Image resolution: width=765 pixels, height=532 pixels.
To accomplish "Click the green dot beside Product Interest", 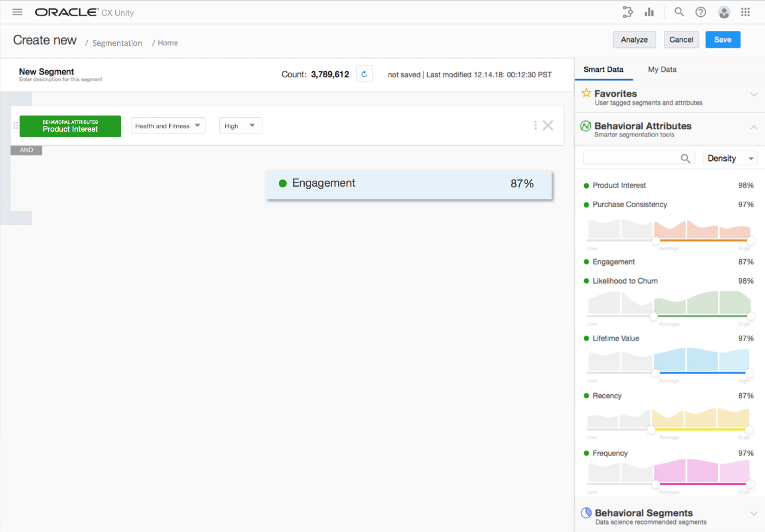I will 586,185.
